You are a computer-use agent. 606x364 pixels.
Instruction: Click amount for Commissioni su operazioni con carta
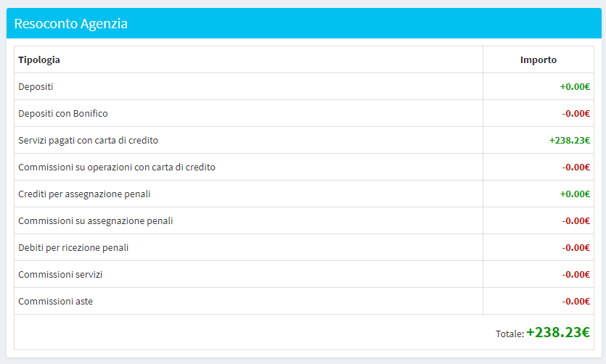pos(576,167)
